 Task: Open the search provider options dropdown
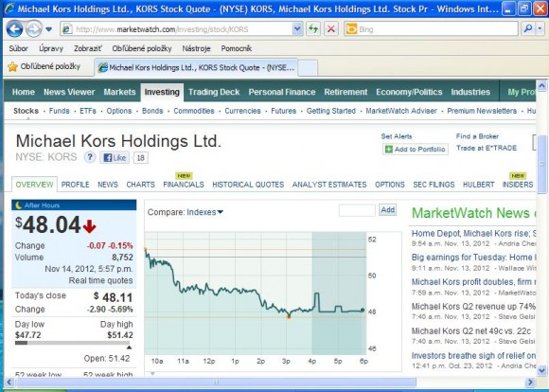click(540, 28)
